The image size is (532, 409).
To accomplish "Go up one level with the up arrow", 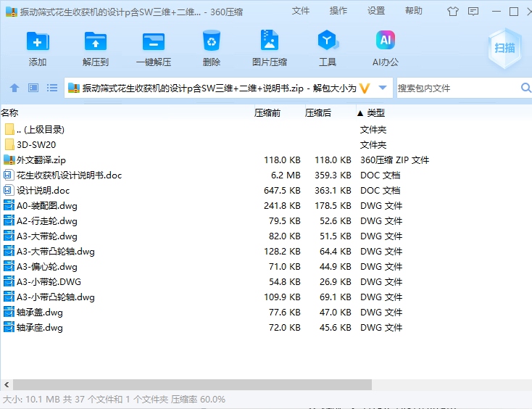I will (14, 88).
